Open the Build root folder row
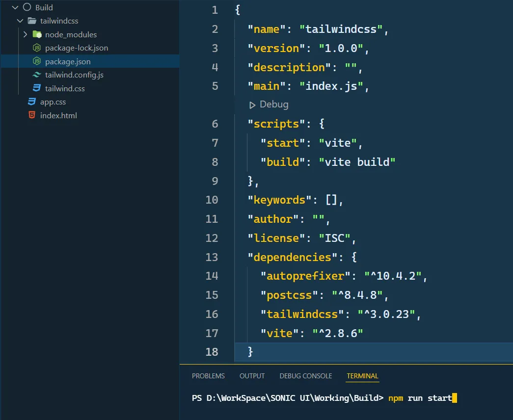This screenshot has width=513, height=420. [x=90, y=7]
